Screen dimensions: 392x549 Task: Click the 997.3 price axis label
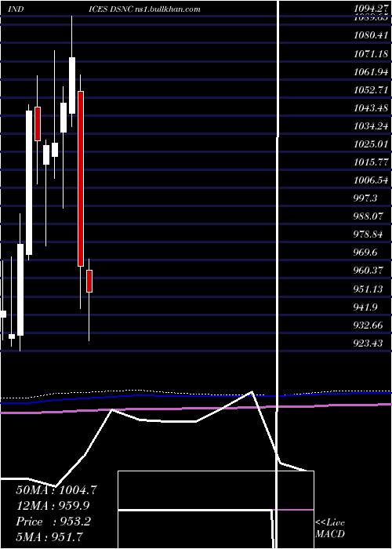[365, 198]
